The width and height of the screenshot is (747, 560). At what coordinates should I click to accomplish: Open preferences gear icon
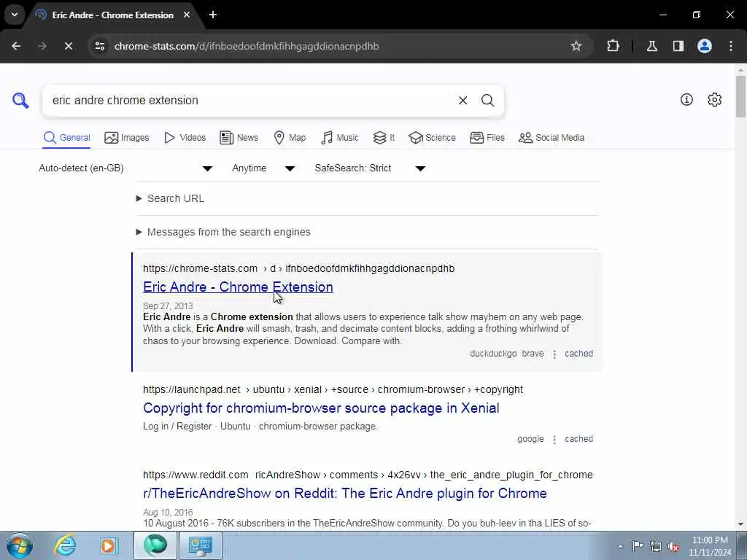(715, 99)
